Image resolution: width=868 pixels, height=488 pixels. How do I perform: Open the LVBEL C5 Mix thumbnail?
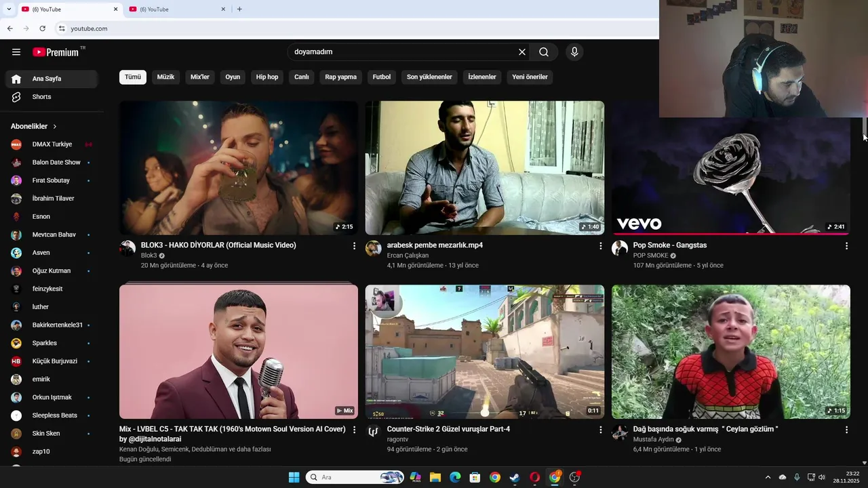239,352
